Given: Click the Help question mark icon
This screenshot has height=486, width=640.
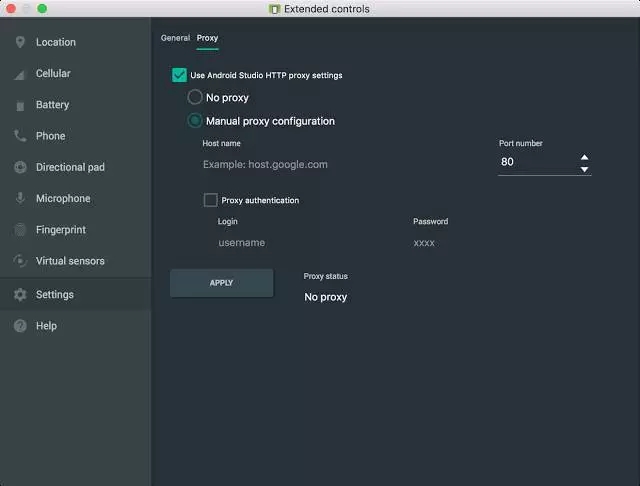Looking at the screenshot, I should click(x=20, y=326).
